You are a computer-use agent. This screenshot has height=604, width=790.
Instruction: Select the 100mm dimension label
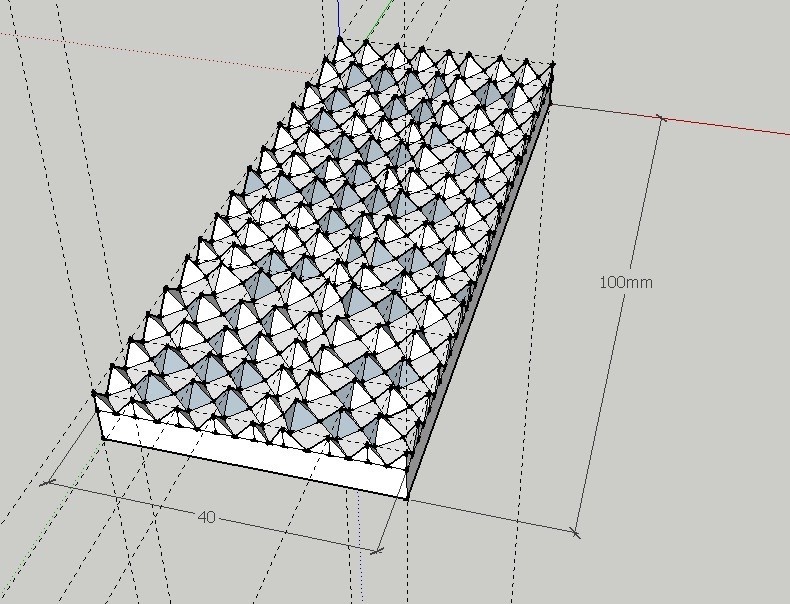tap(626, 282)
